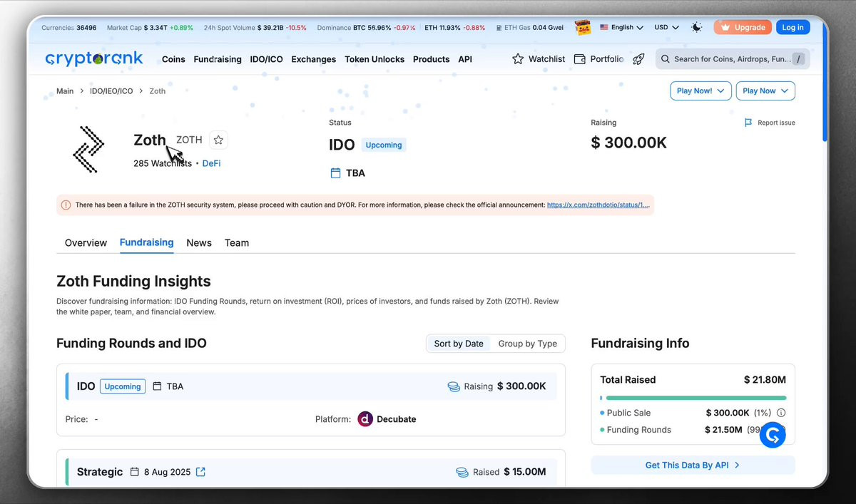The width and height of the screenshot is (856, 504).
Task: Click the Zoth project logo
Action: pyautogui.click(x=88, y=149)
